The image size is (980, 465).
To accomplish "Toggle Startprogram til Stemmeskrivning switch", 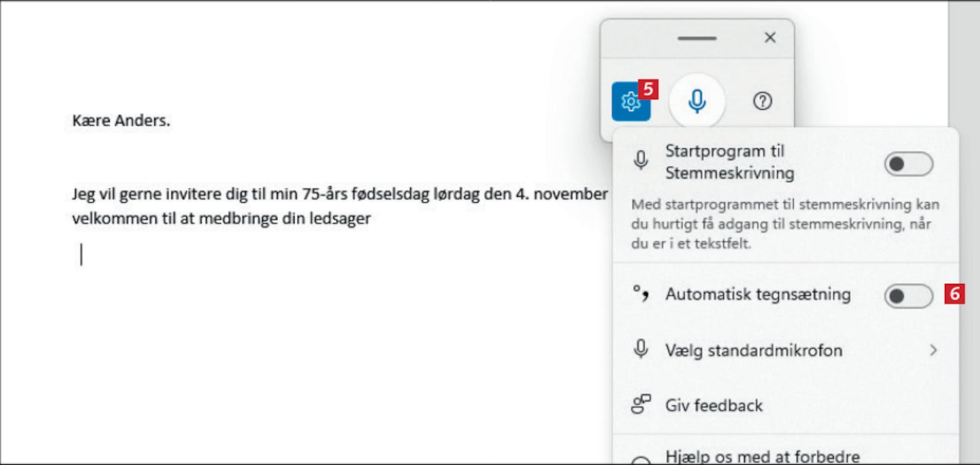I will [909, 164].
